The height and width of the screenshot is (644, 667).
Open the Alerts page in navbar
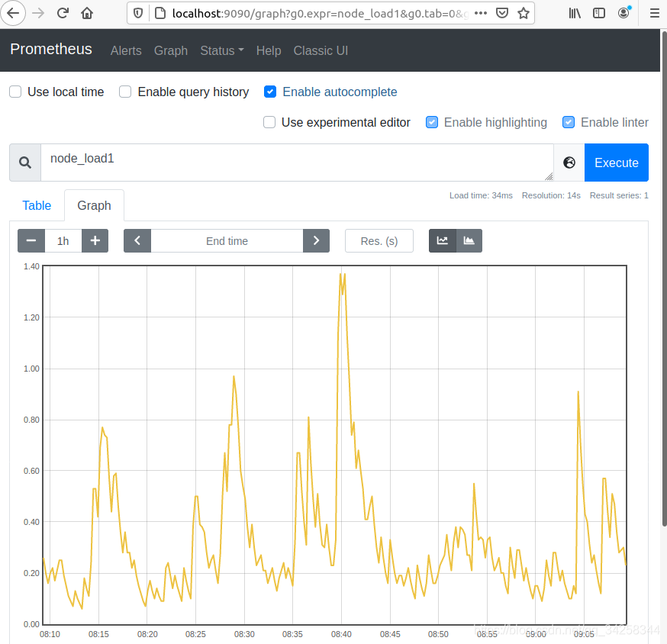126,50
